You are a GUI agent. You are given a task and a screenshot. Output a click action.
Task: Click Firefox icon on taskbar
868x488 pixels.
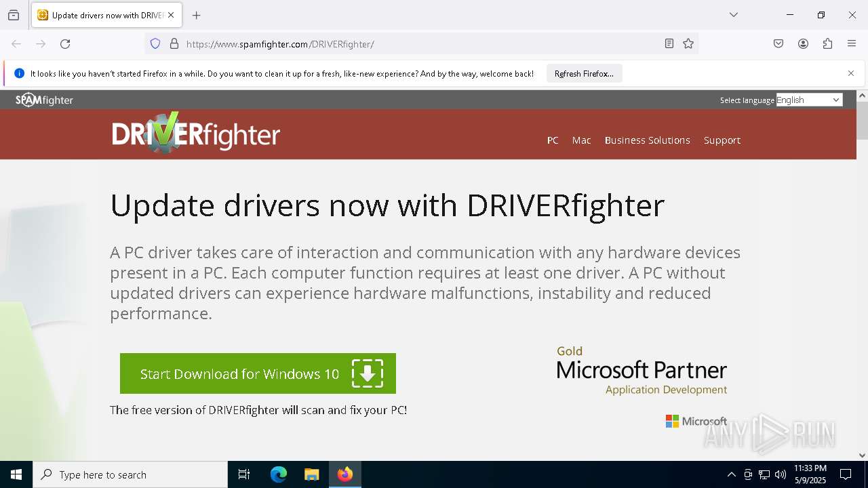pyautogui.click(x=345, y=474)
